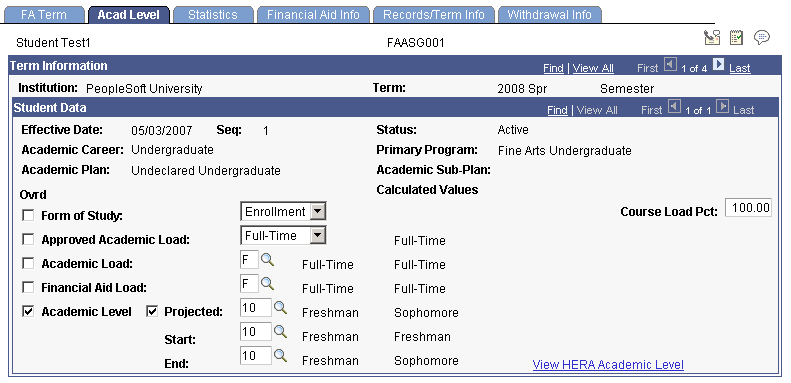Open lookup for Projected level field
The width and height of the screenshot is (791, 383).
pos(280,307)
